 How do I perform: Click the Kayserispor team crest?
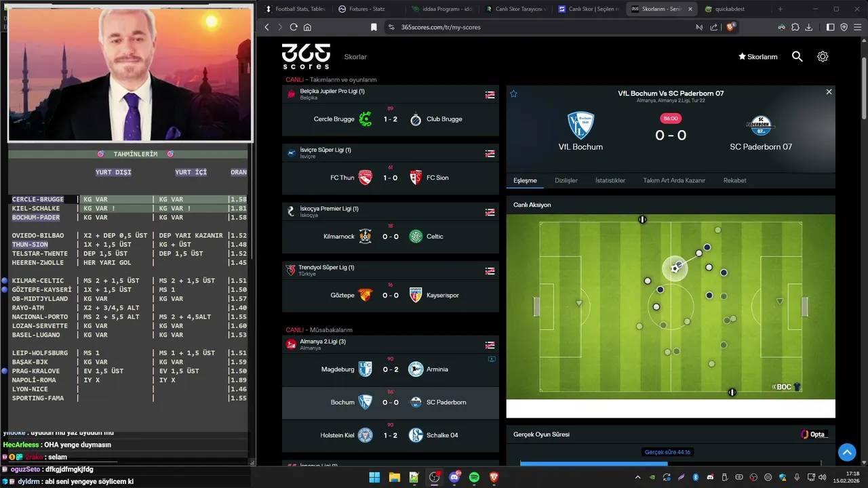(416, 296)
